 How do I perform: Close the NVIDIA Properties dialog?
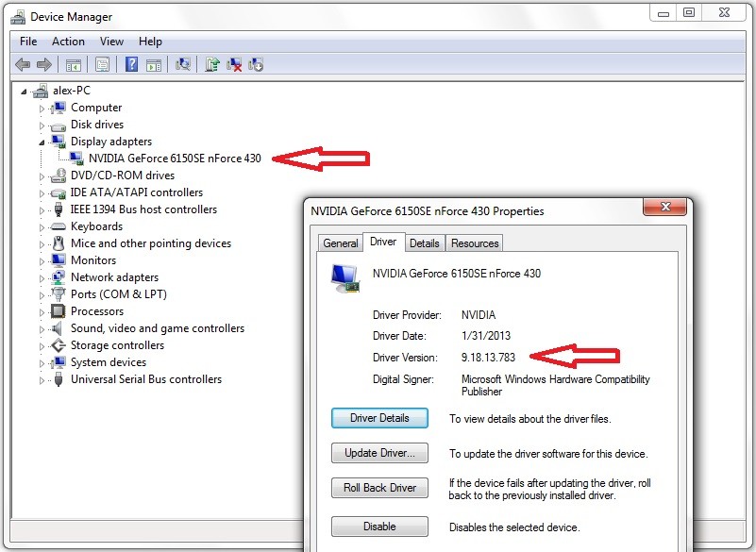664,207
